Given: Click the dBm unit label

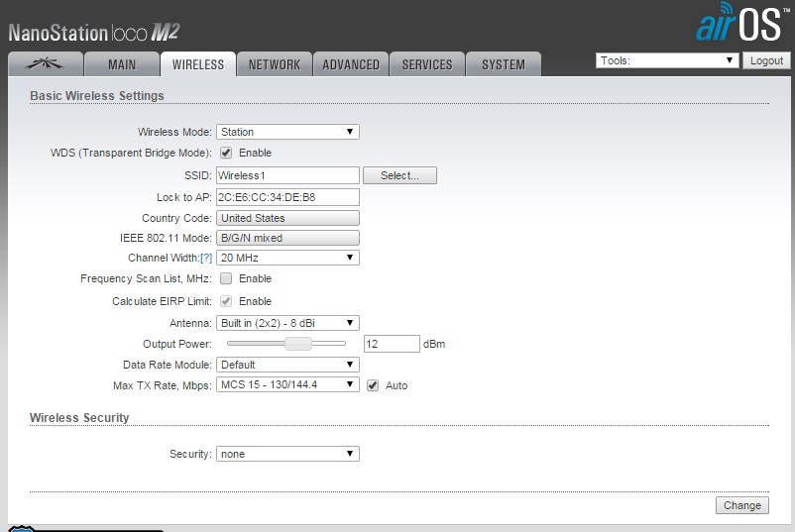Looking at the screenshot, I should pos(434,344).
